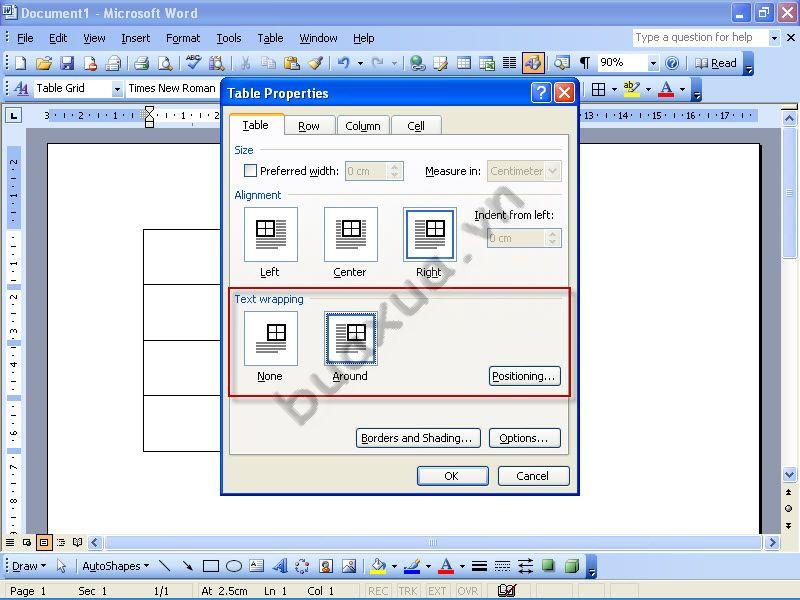Insert a Text Box from Drawing toolbar
800x600 pixels.
pos(257,566)
